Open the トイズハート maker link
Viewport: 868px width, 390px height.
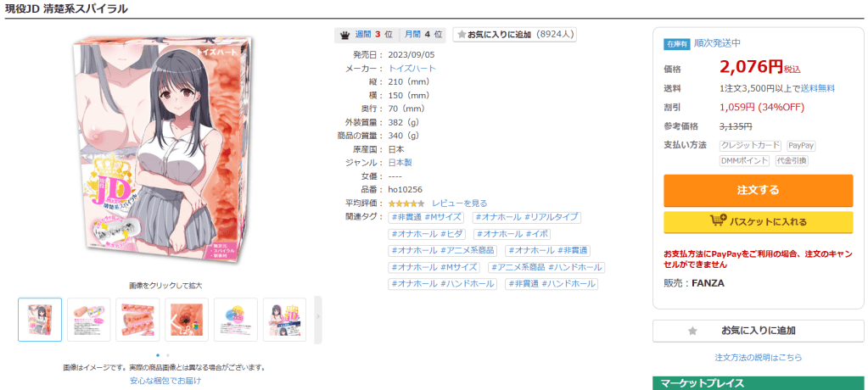click(412, 69)
